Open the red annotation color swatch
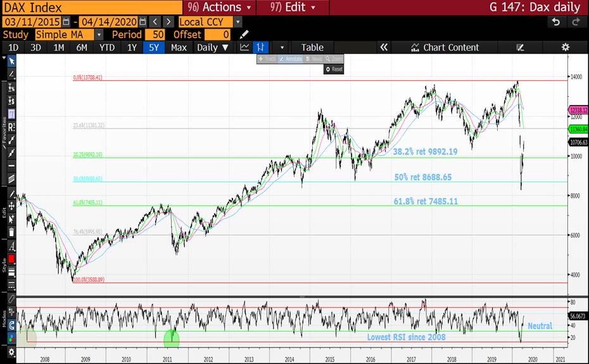This screenshot has width=589, height=364. [11, 259]
